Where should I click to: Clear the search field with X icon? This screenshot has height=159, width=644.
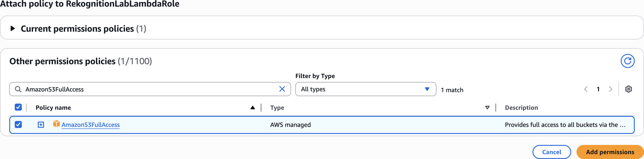tap(282, 89)
